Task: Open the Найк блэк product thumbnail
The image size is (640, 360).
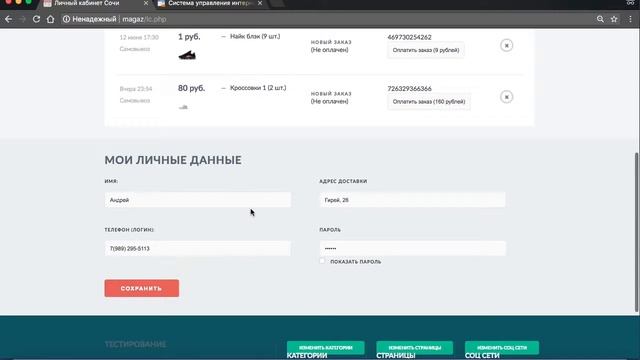Action: 187,55
